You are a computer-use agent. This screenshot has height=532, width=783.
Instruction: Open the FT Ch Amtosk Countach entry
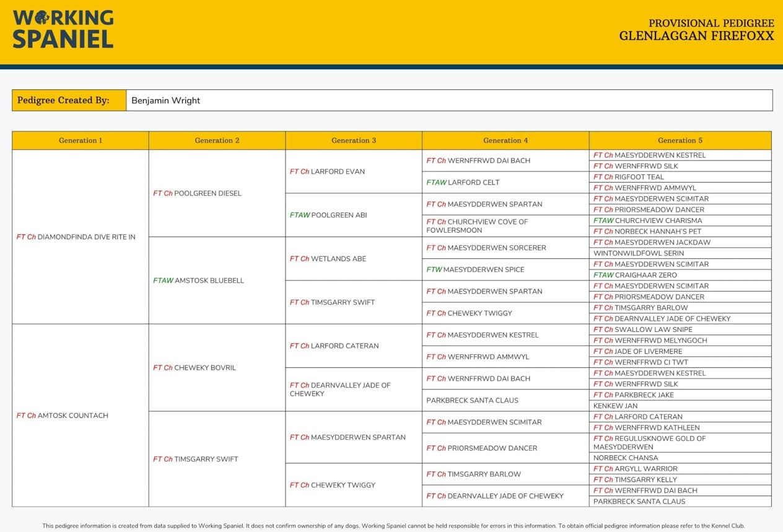(x=63, y=416)
